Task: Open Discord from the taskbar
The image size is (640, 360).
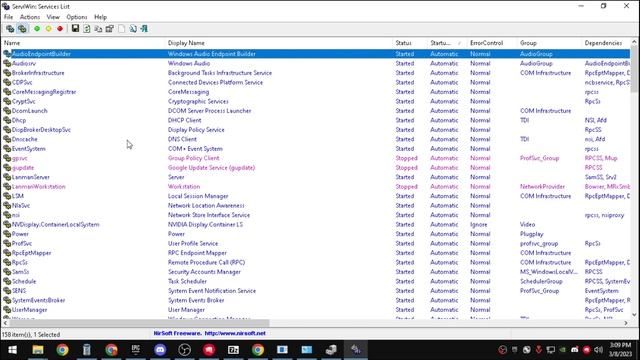Action: 160,350
